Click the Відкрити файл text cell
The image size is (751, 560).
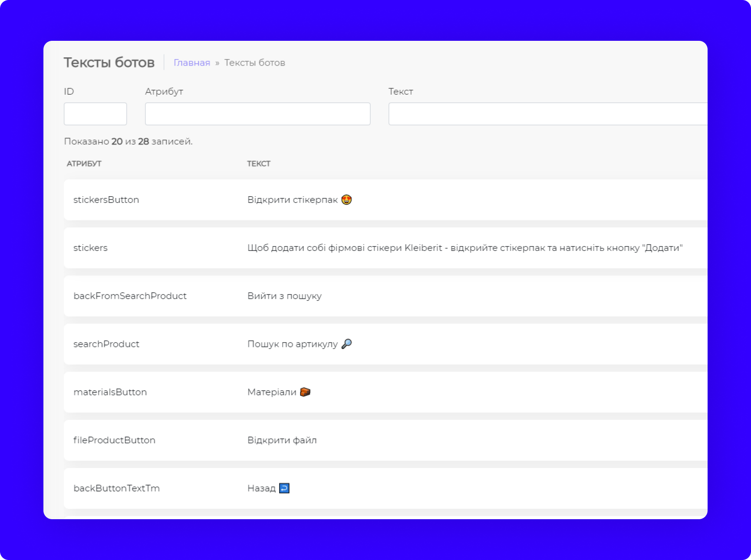click(x=282, y=440)
